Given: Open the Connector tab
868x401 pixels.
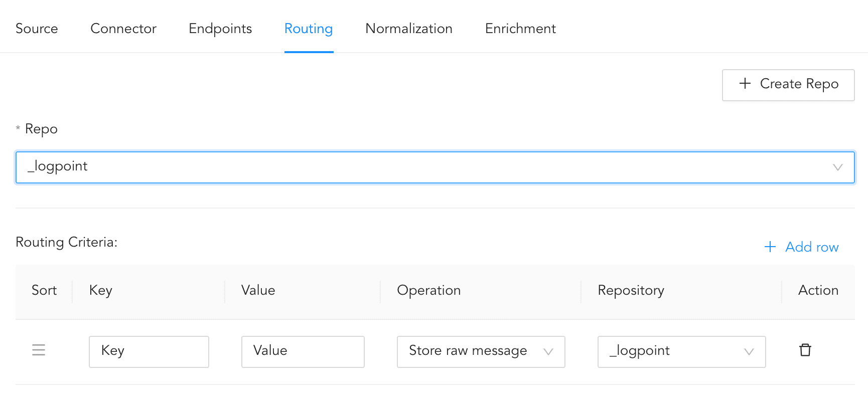Looking at the screenshot, I should 123,29.
